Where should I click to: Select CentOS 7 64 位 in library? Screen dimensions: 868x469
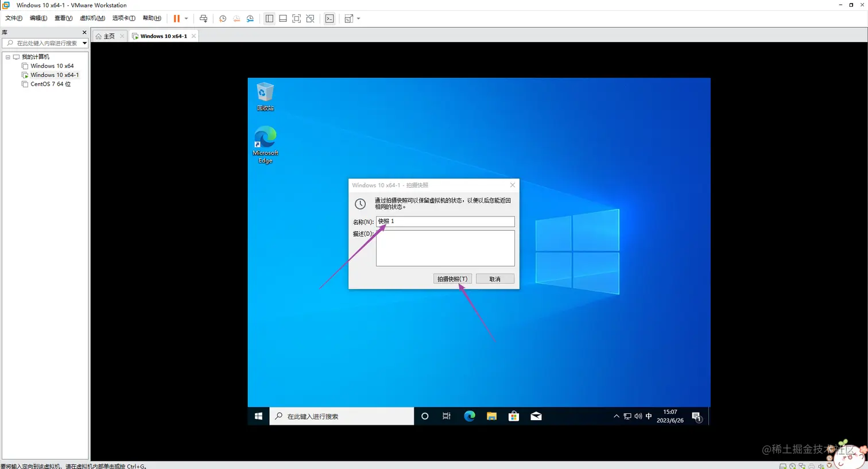click(51, 84)
